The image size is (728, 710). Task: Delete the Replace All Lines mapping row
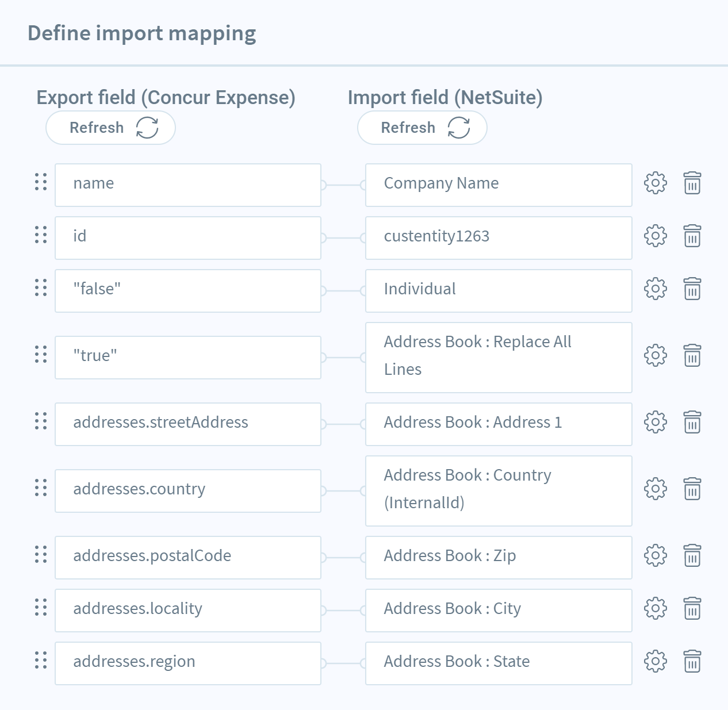click(x=692, y=356)
